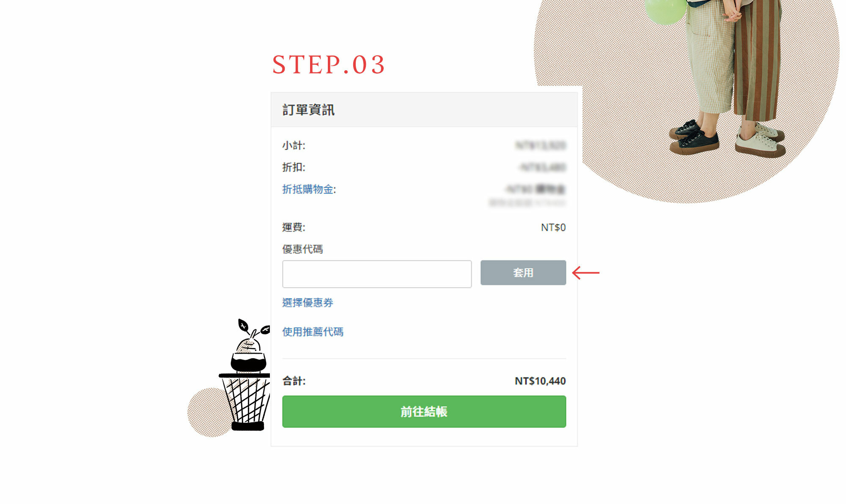Click the 小計 subtotal label
This screenshot has width=846, height=504.
[294, 145]
